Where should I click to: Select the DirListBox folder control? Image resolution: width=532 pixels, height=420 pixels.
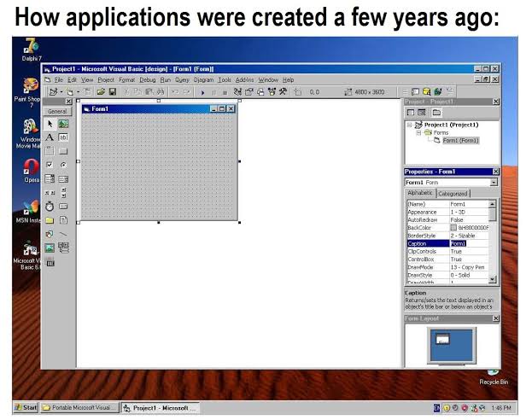[x=50, y=220]
